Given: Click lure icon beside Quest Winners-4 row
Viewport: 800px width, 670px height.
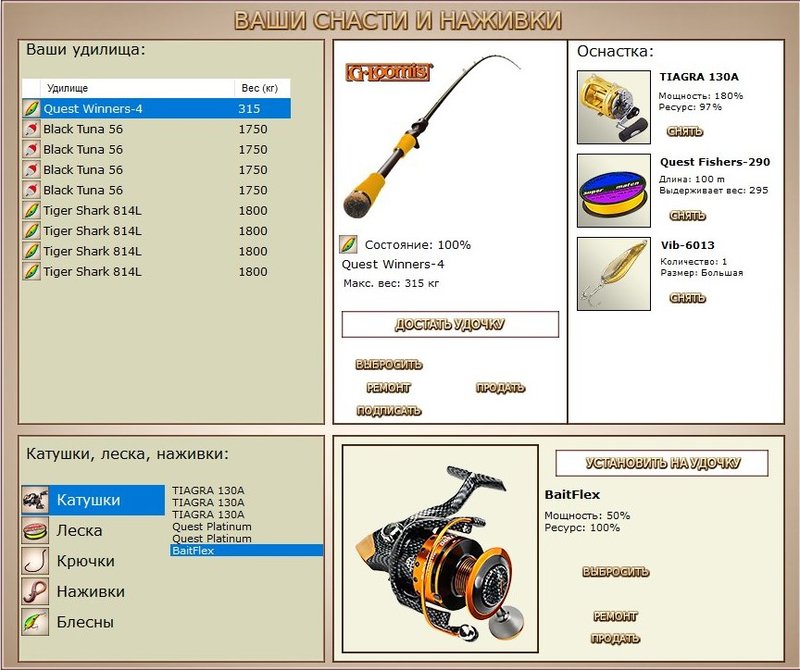Looking at the screenshot, I should (x=32, y=109).
